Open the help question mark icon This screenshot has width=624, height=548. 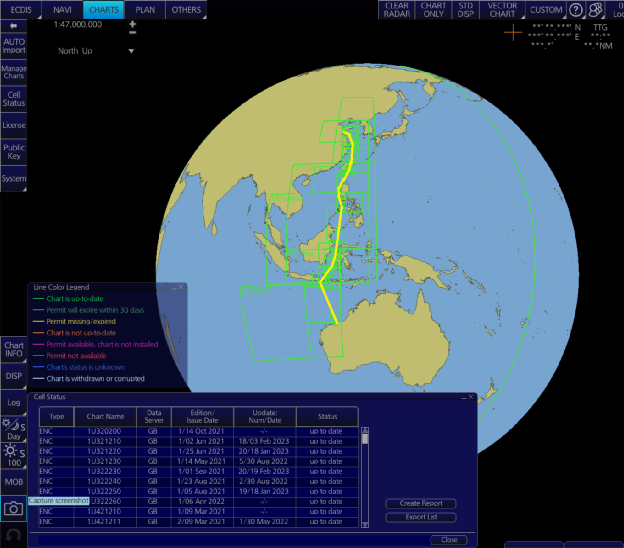click(575, 10)
